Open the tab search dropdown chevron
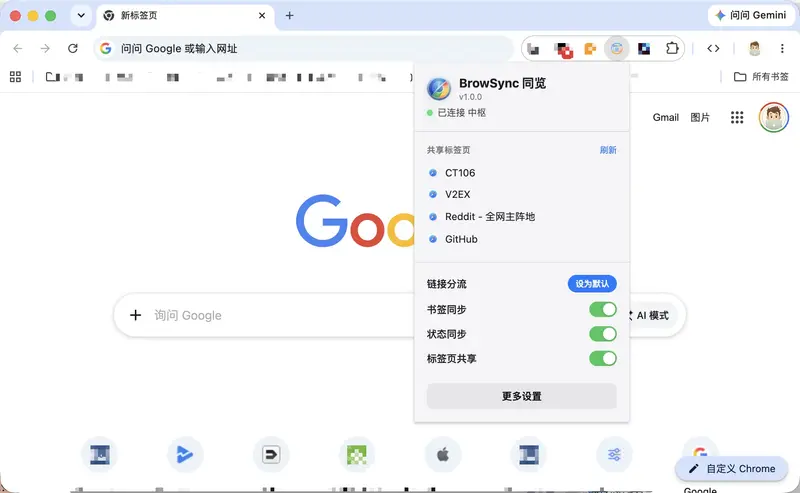Image resolution: width=800 pixels, height=493 pixels. 81,15
